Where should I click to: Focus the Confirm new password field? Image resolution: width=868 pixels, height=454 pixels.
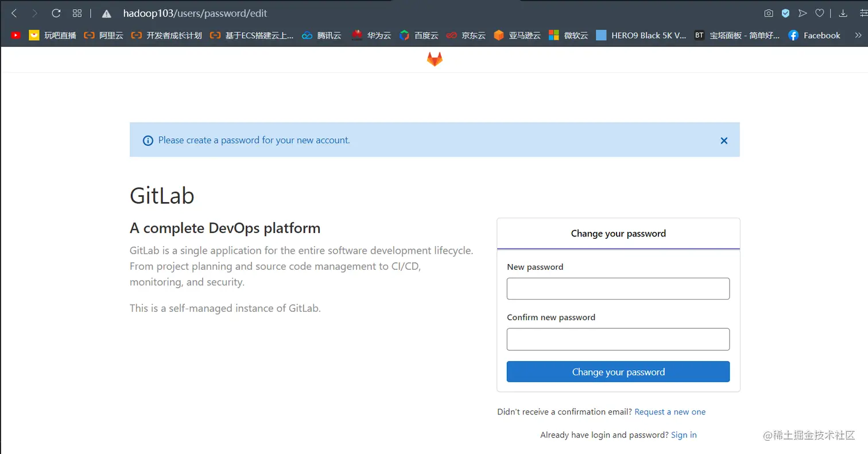click(618, 339)
